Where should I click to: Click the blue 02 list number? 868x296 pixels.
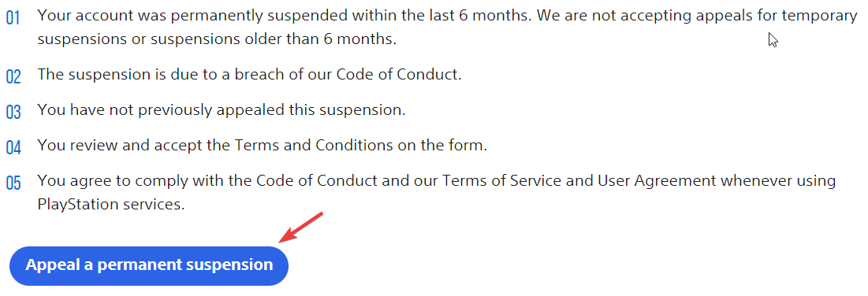(13, 77)
